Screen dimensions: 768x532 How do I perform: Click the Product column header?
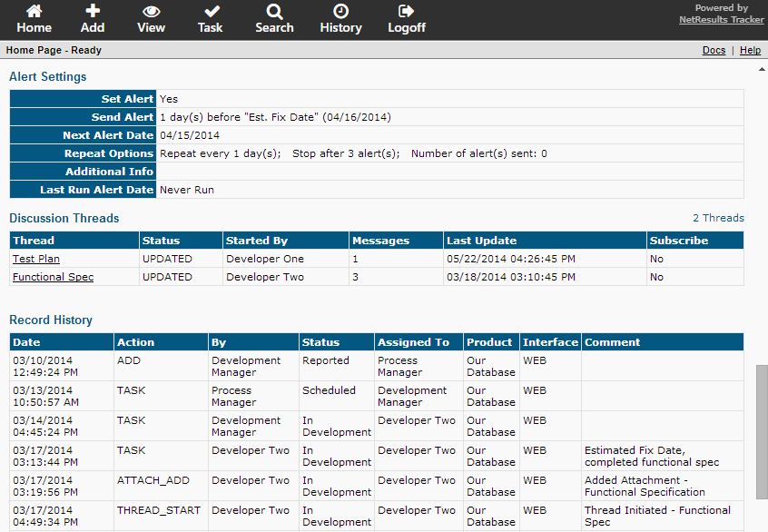491,342
